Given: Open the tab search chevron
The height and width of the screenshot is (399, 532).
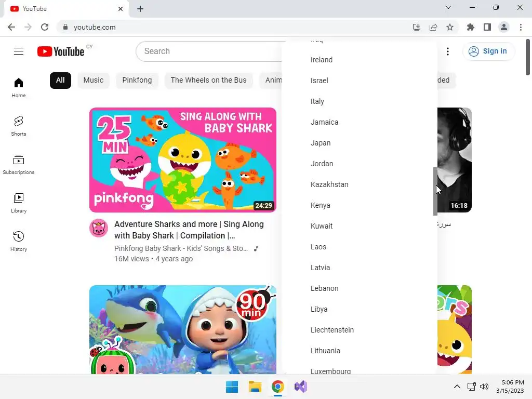Looking at the screenshot, I should pos(448,7).
